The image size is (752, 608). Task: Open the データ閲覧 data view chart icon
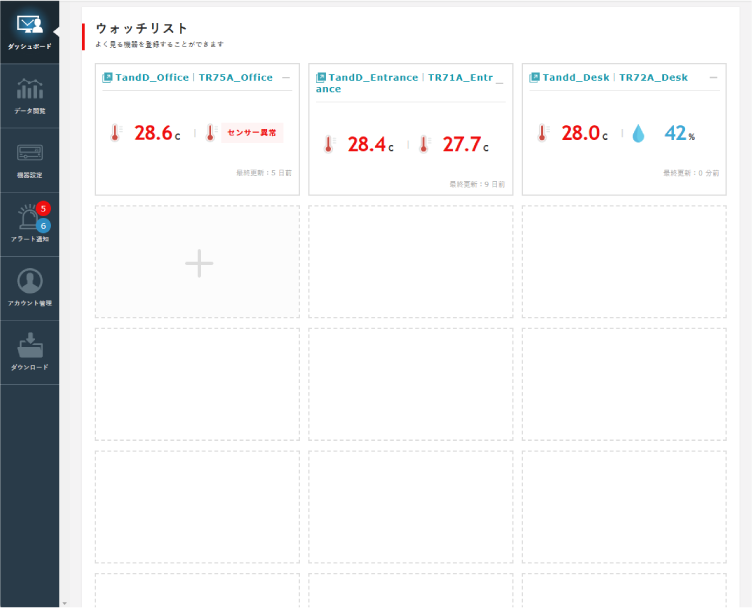coord(29,89)
